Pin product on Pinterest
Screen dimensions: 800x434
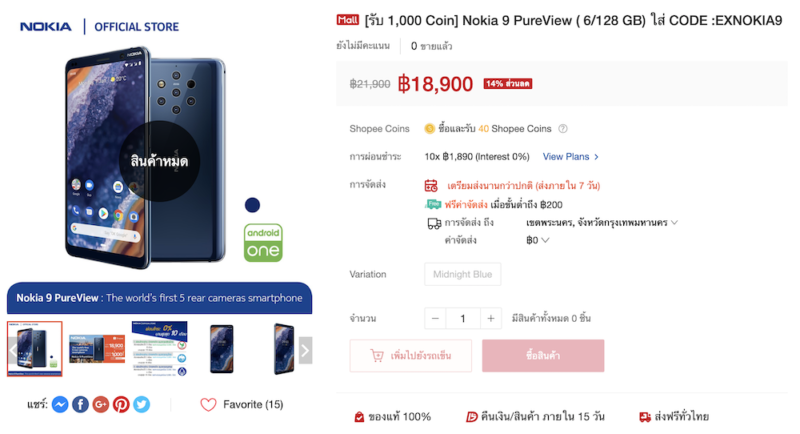click(x=121, y=404)
